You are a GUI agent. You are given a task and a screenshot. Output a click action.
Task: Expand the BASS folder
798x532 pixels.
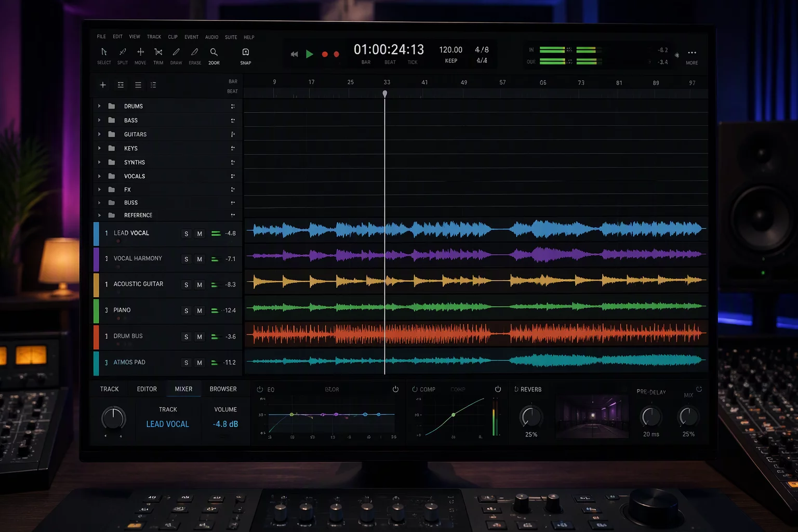point(99,120)
